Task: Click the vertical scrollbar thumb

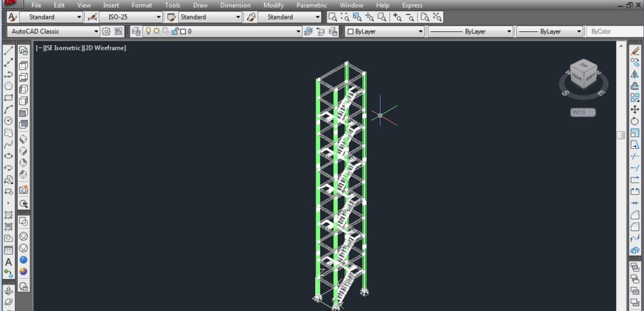Action: 621,135
